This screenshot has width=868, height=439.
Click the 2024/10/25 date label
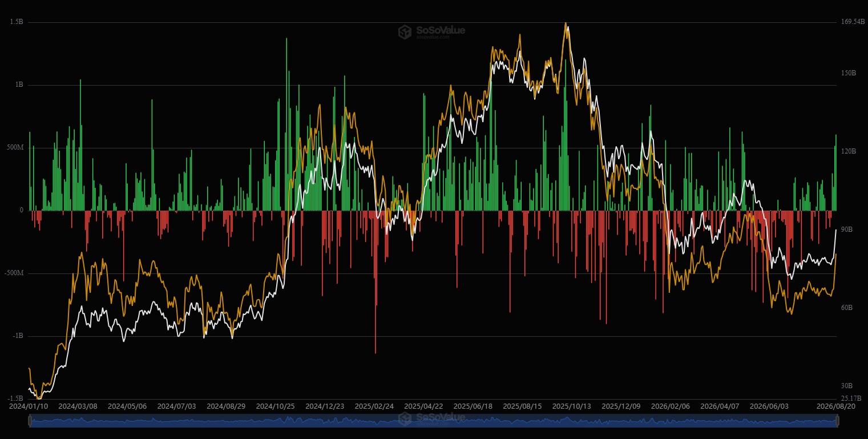click(275, 406)
